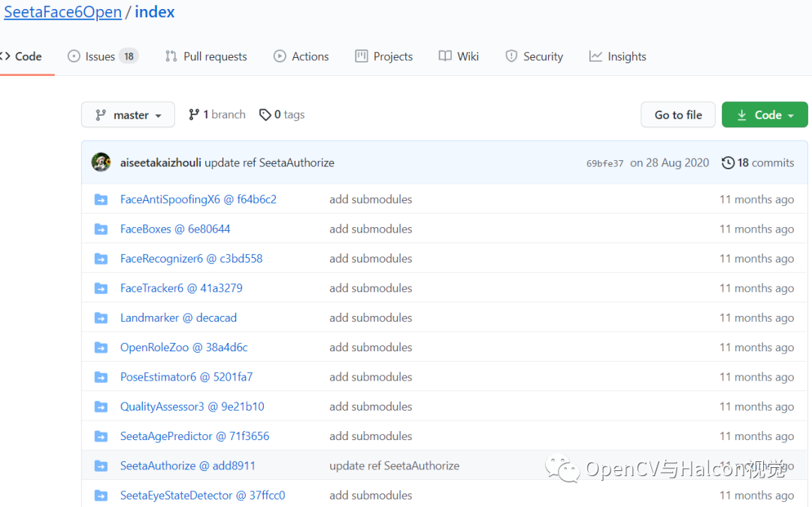
Task: Click 11 months ago in PoseEstimator6 row
Action: [x=756, y=377]
